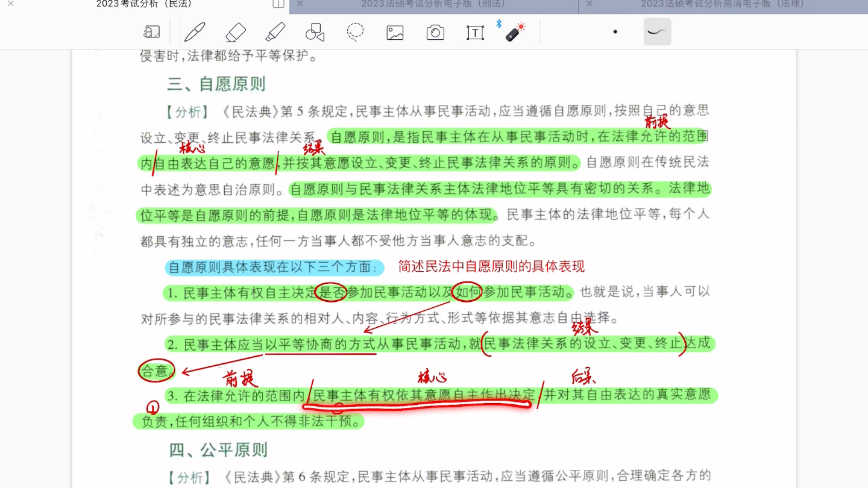Select the Eraser tool
Image resolution: width=868 pixels, height=488 pixels.
click(235, 32)
